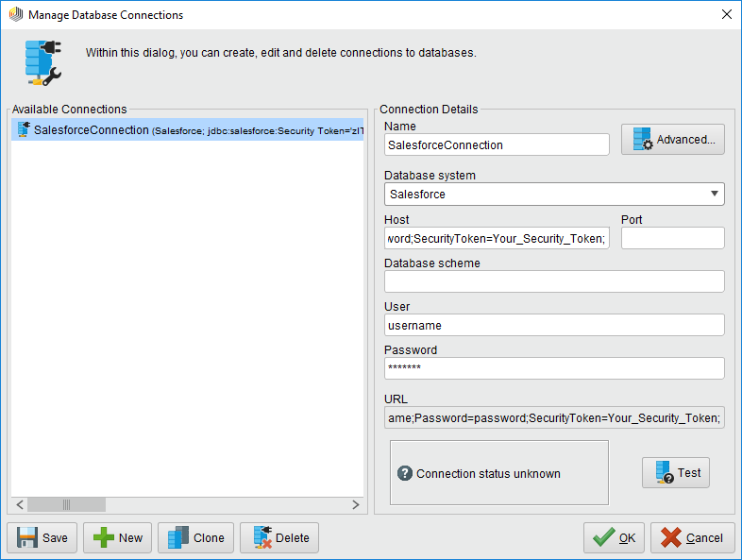The height and width of the screenshot is (560, 742).
Task: Click the URL text field
Action: tap(554, 417)
